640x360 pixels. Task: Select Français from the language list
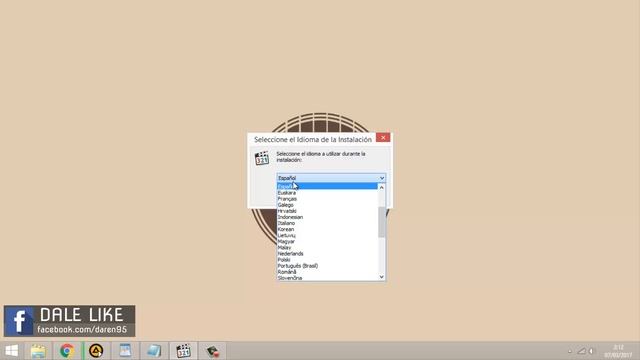327,199
